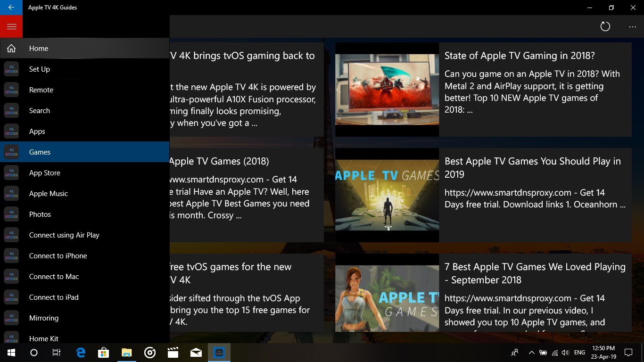Open the three-dot more options menu
Image resolution: width=644 pixels, height=362 pixels.
point(633,26)
